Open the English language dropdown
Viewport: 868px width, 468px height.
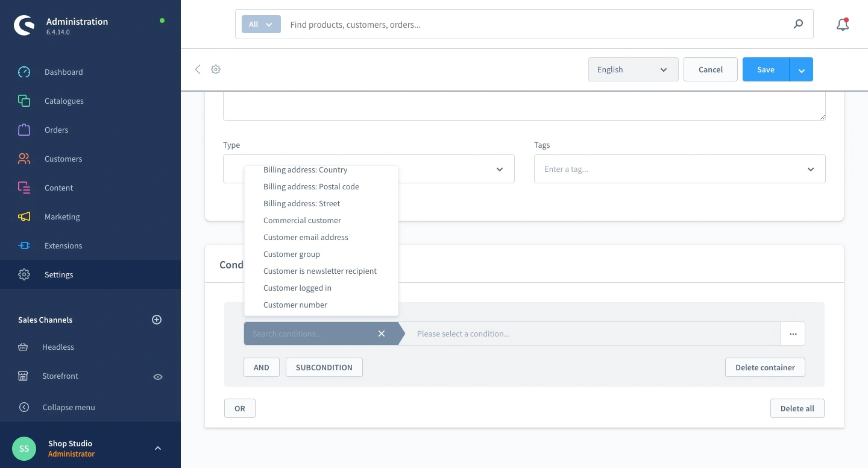633,69
